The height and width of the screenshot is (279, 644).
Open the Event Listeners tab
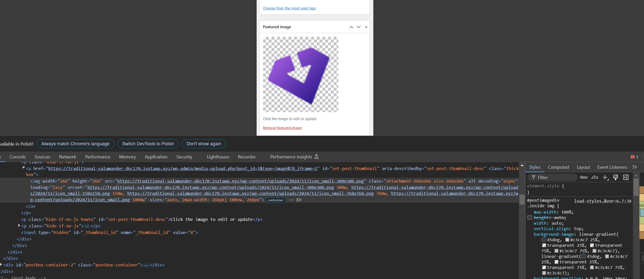coord(612,167)
